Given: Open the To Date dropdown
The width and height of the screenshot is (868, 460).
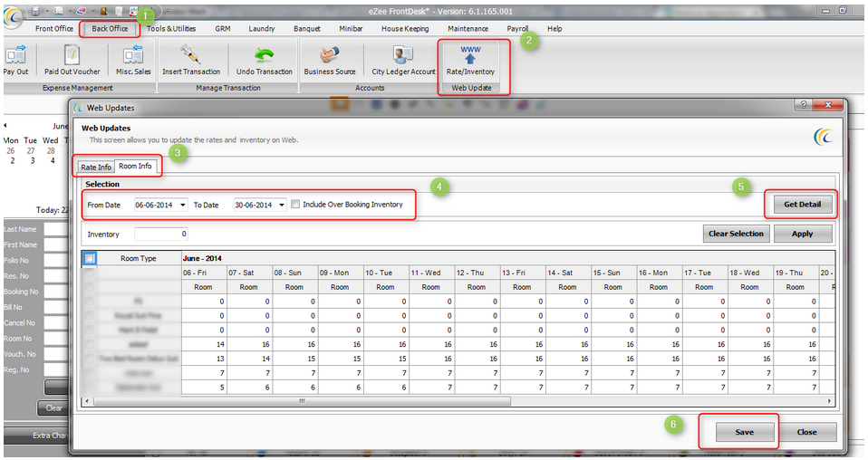Looking at the screenshot, I should click(282, 205).
